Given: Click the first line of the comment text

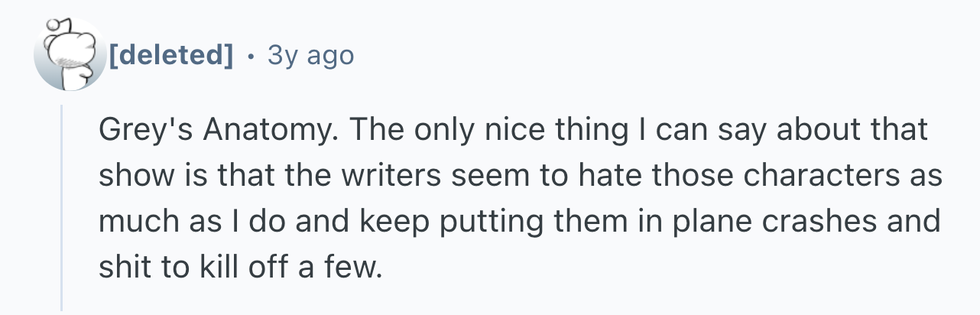Looking at the screenshot, I should pos(512,132).
